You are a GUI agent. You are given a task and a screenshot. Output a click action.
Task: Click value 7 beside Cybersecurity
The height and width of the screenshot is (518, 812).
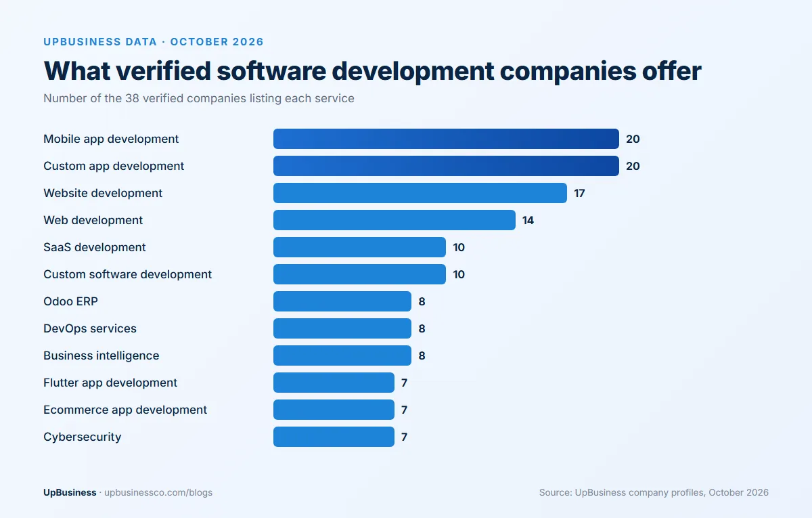[404, 437]
